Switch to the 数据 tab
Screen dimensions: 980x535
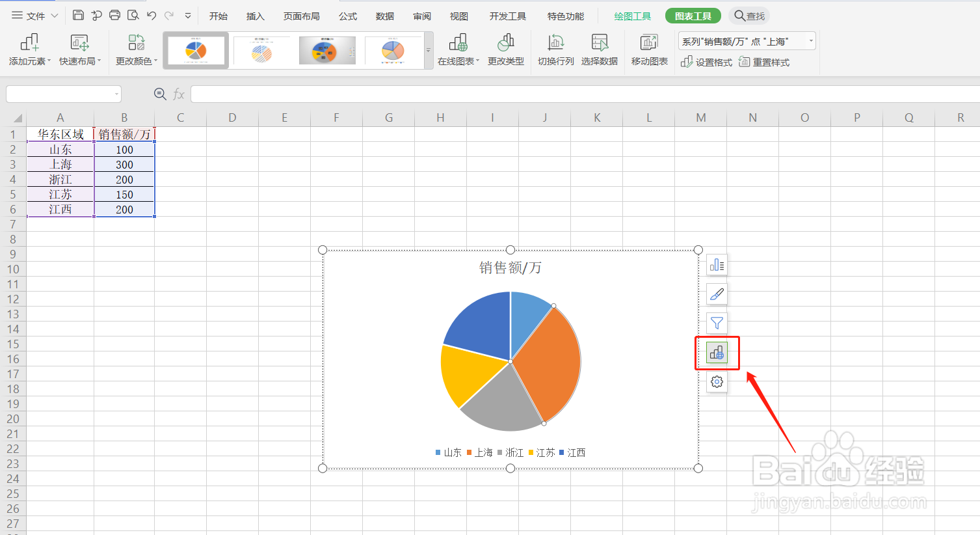(385, 16)
